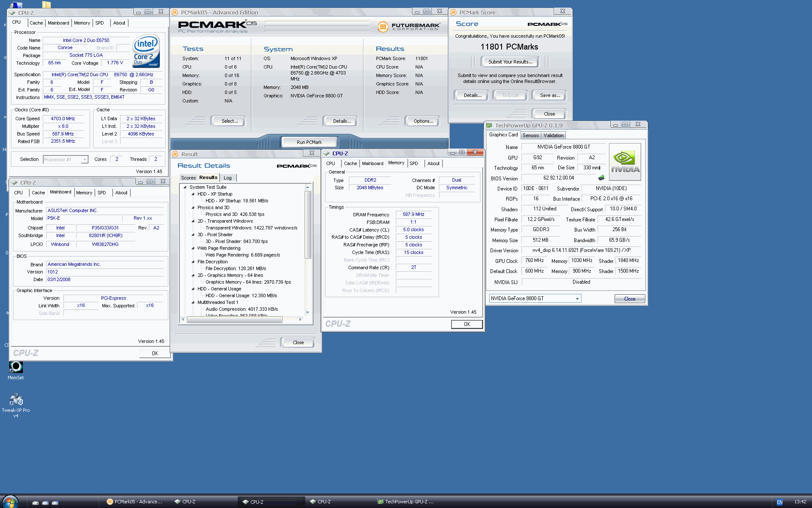Click the BIOS save chip icon in GPU-Z

[601, 178]
